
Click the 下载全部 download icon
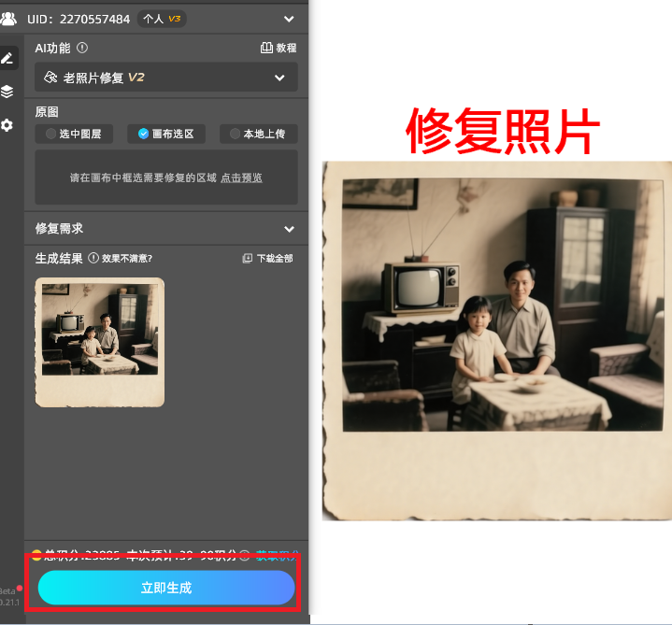click(247, 259)
